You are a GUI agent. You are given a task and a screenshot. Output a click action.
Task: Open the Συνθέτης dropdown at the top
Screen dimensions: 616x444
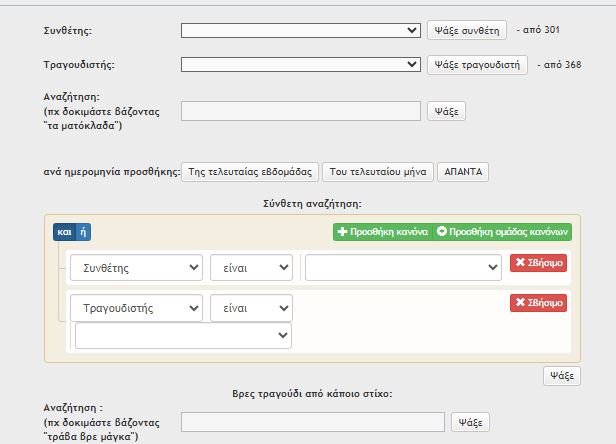301,31
